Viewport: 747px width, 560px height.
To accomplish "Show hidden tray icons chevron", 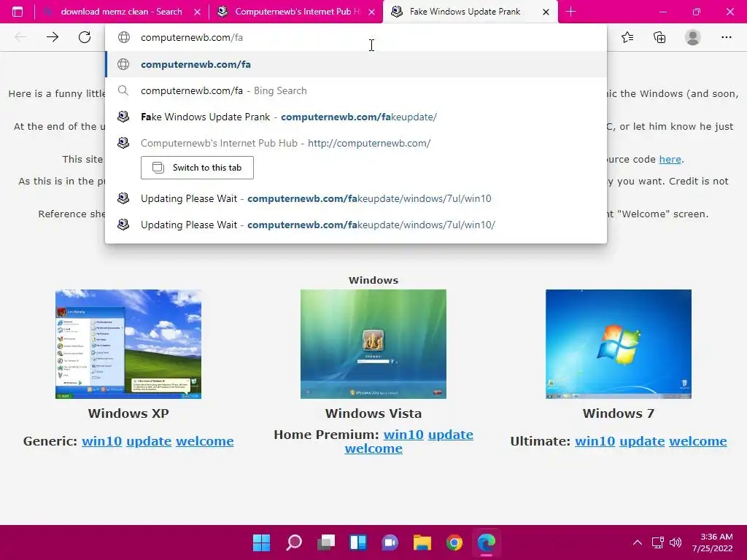I will point(638,542).
